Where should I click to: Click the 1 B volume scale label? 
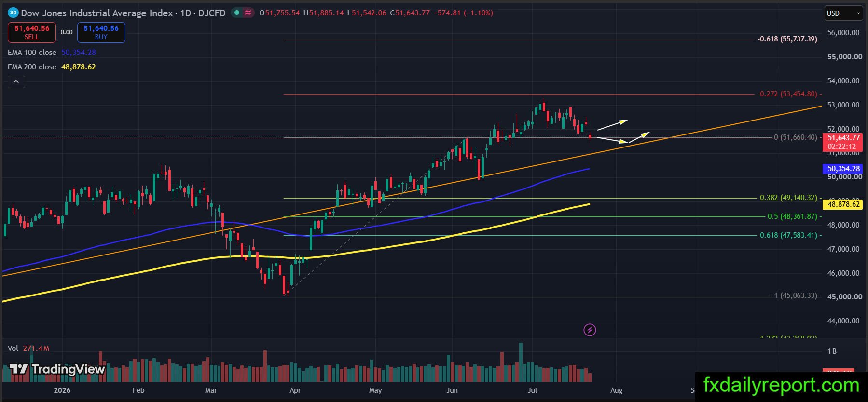tap(832, 351)
